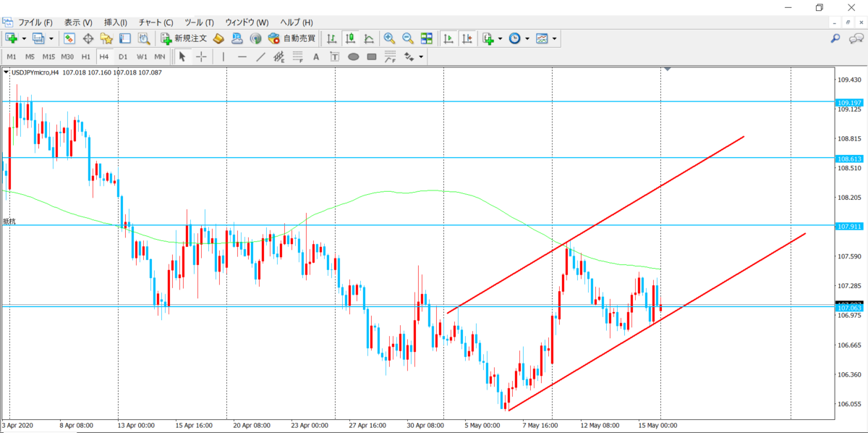The height and width of the screenshot is (433, 868).
Task: Show the Data Window crosshair-circle icon
Action: click(x=88, y=38)
